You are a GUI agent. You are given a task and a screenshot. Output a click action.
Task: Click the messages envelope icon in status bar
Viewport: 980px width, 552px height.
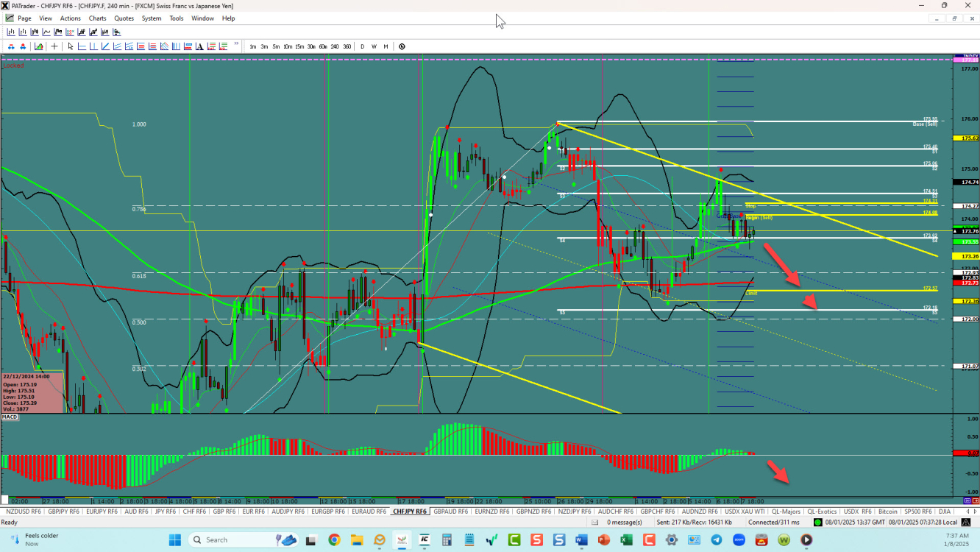pyautogui.click(x=594, y=522)
